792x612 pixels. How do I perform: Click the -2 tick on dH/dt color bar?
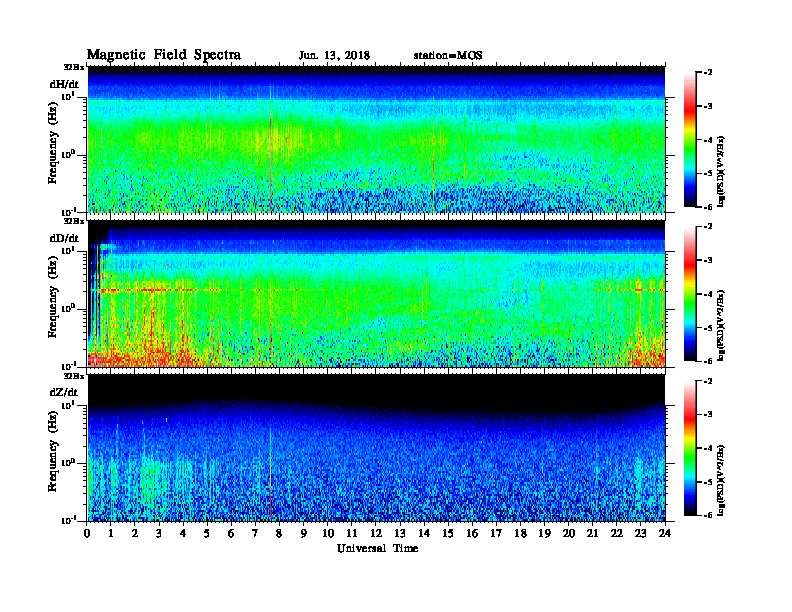click(708, 73)
